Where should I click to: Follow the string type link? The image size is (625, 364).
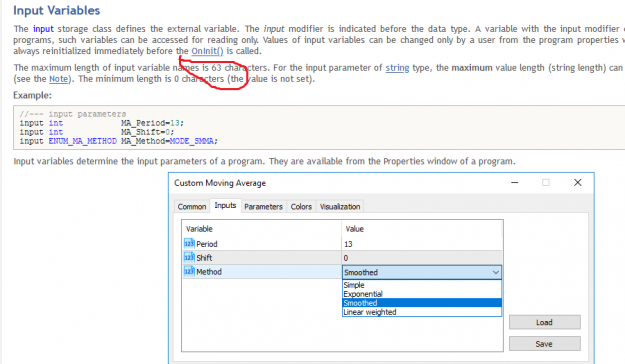tap(397, 68)
